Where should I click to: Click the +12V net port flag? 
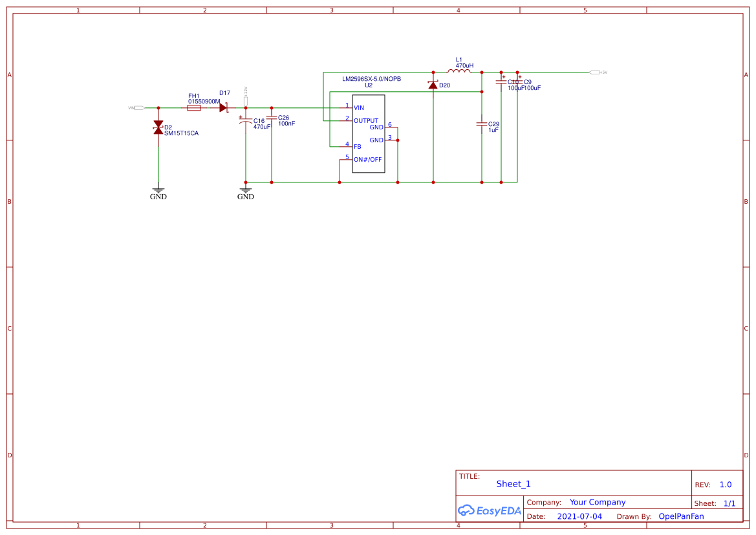[245, 96]
